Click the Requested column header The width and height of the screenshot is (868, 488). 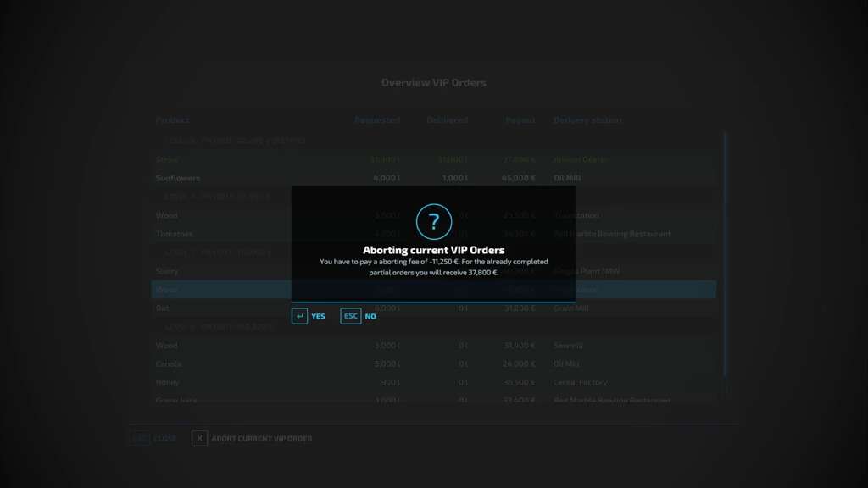pos(377,120)
